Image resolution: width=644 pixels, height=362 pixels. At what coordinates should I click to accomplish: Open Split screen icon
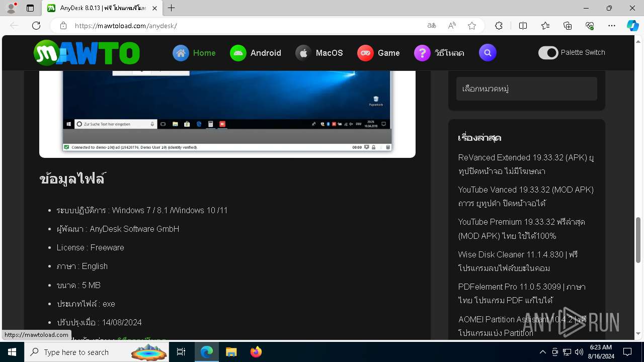(x=523, y=26)
